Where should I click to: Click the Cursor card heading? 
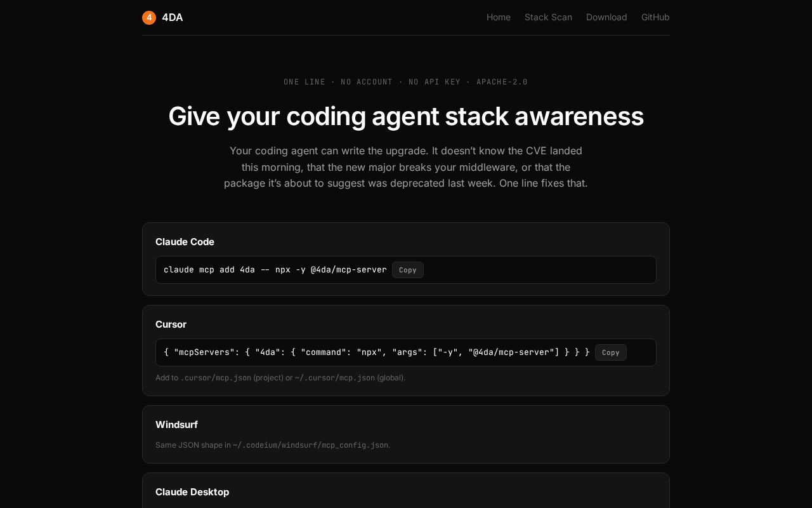click(171, 324)
